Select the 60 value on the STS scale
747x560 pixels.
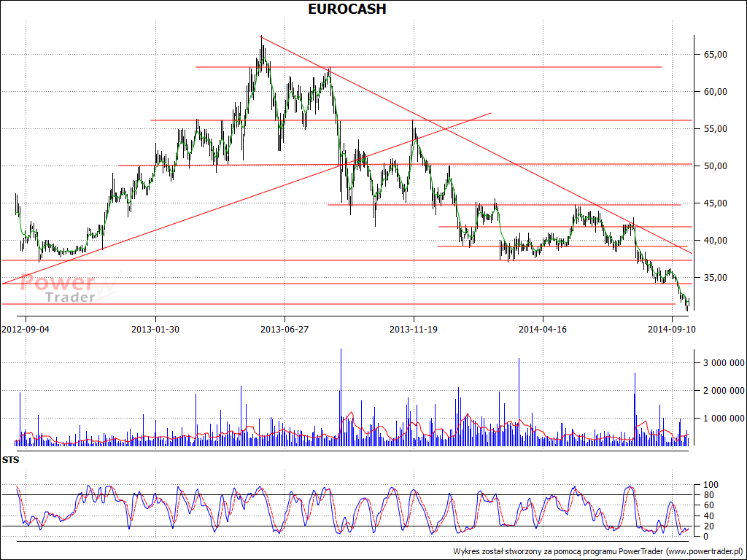tap(708, 506)
